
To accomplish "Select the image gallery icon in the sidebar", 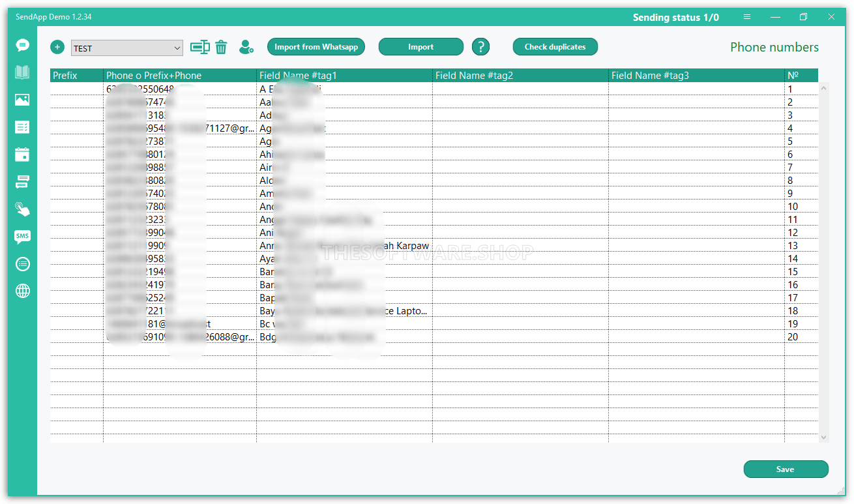I will pos(23,100).
